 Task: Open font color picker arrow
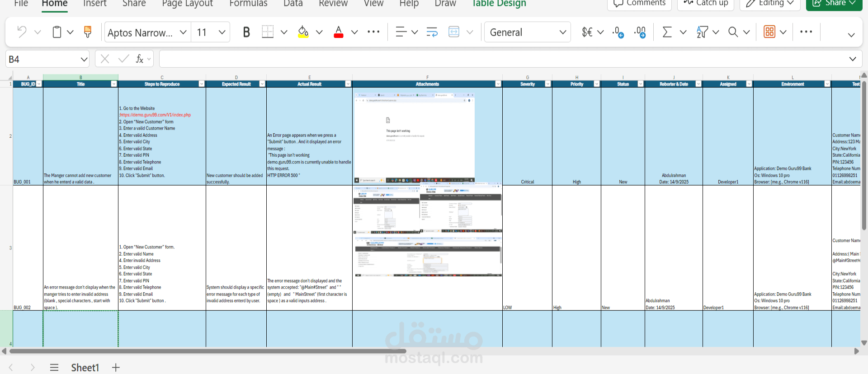(x=354, y=32)
